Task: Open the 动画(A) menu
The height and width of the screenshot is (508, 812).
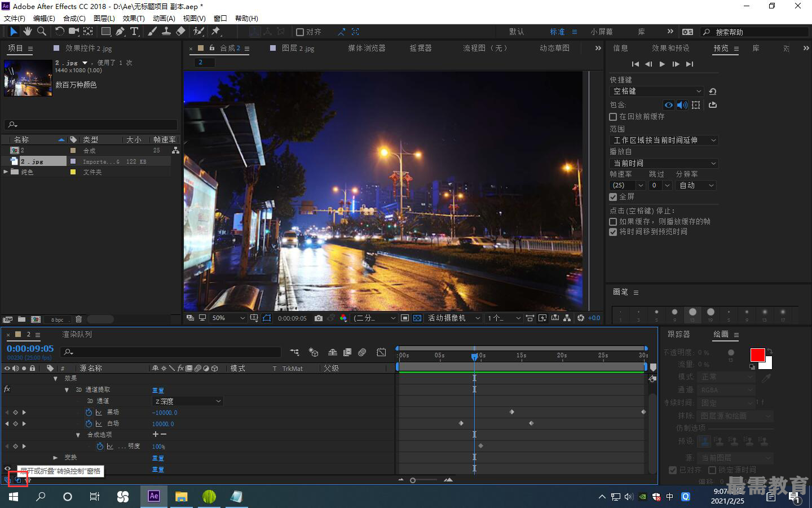Action: point(164,18)
